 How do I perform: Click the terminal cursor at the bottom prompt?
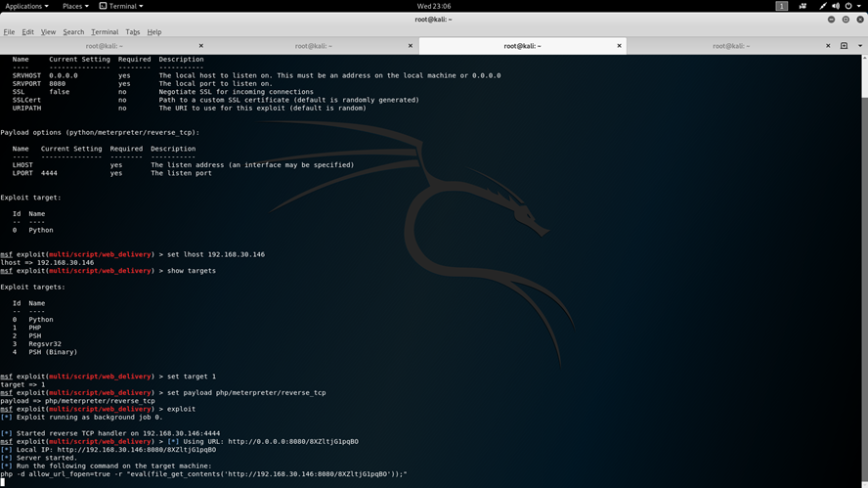click(2, 482)
